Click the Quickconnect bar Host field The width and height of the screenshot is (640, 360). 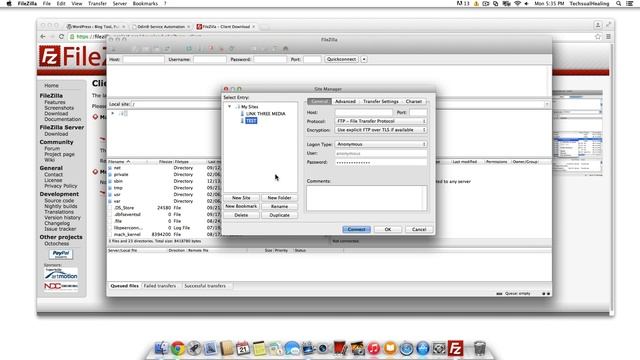tap(143, 60)
